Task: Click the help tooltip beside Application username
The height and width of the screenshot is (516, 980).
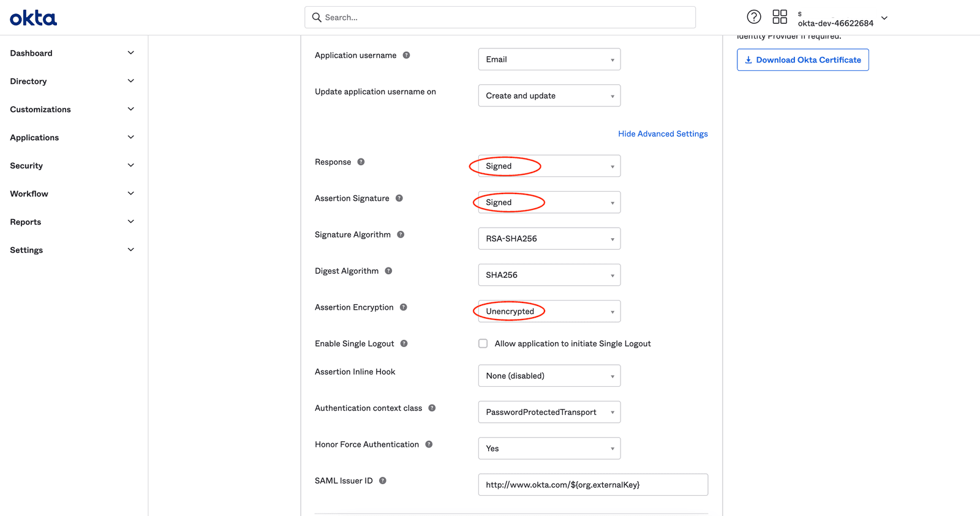Action: (x=406, y=54)
